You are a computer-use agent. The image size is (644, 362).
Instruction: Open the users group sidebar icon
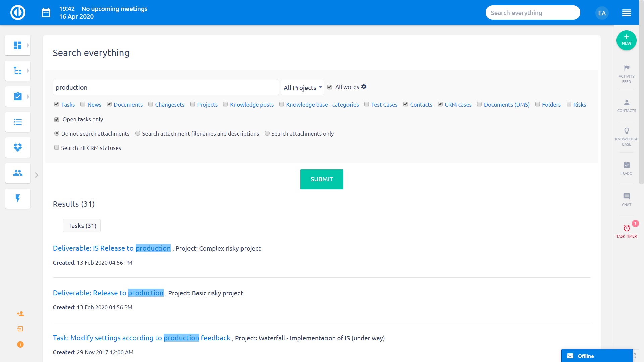point(18,173)
